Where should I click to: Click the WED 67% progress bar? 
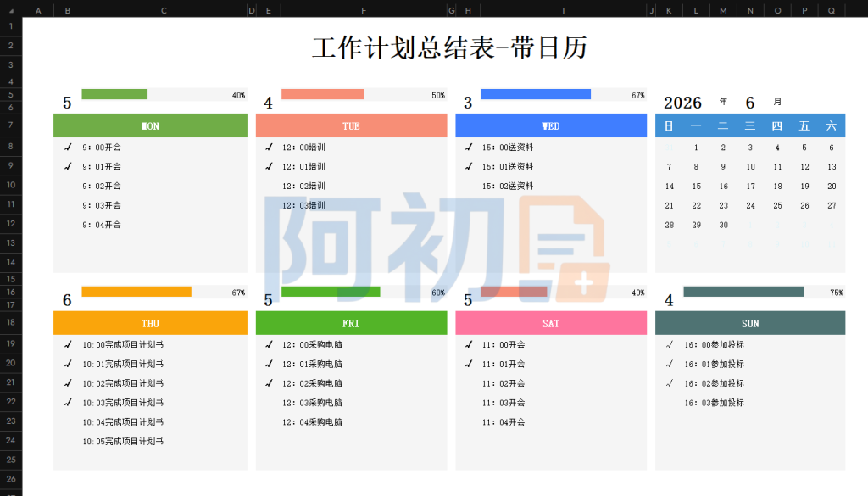click(536, 94)
